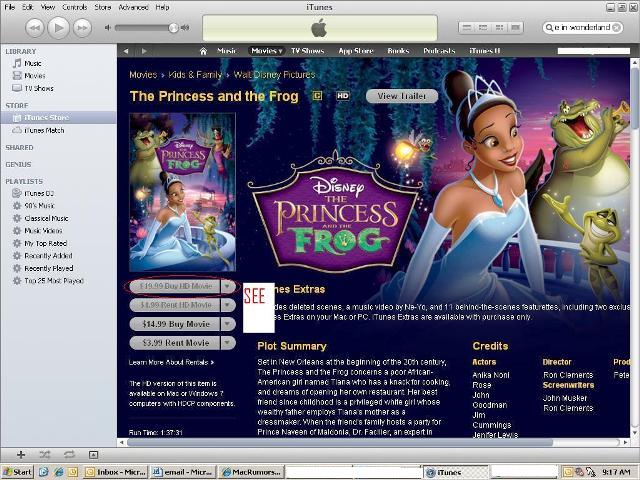Open the Controls menu
The width and height of the screenshot is (640, 480).
pos(74,7)
